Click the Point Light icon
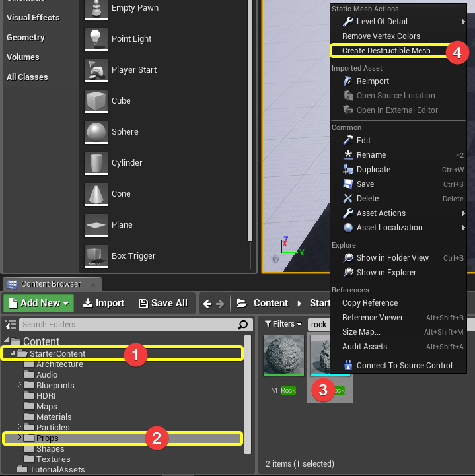475x476 pixels. 96,39
